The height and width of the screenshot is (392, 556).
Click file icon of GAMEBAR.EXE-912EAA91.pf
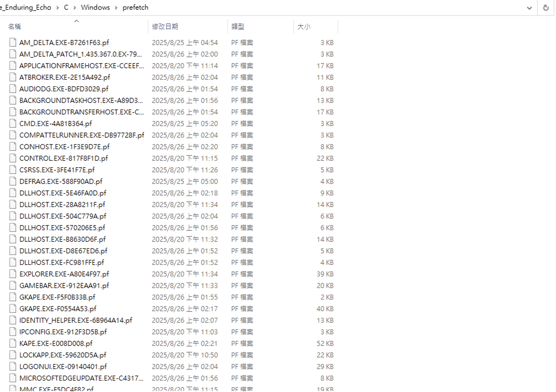tap(13, 285)
